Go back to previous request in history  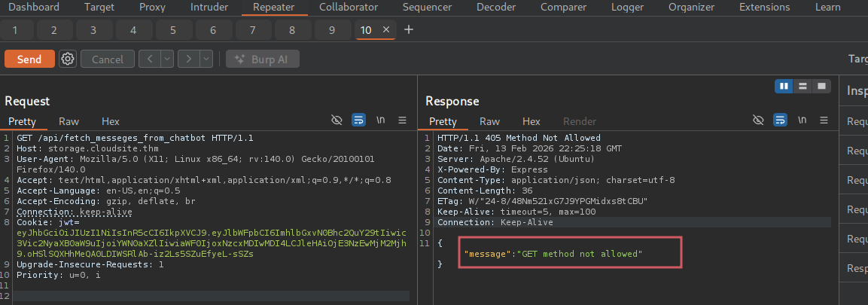tap(150, 59)
